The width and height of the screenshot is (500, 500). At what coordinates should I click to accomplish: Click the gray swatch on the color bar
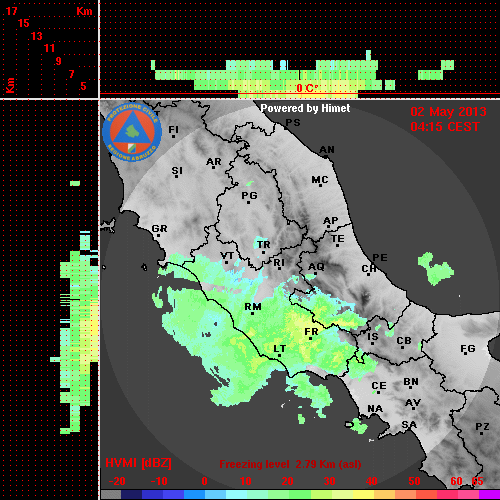(111, 494)
